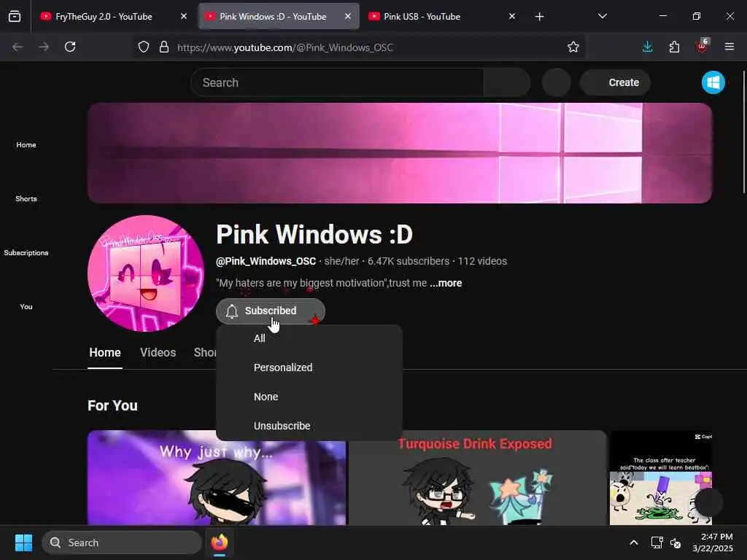Click the pink channel banner image
Screen dimensions: 747x560
point(400,153)
